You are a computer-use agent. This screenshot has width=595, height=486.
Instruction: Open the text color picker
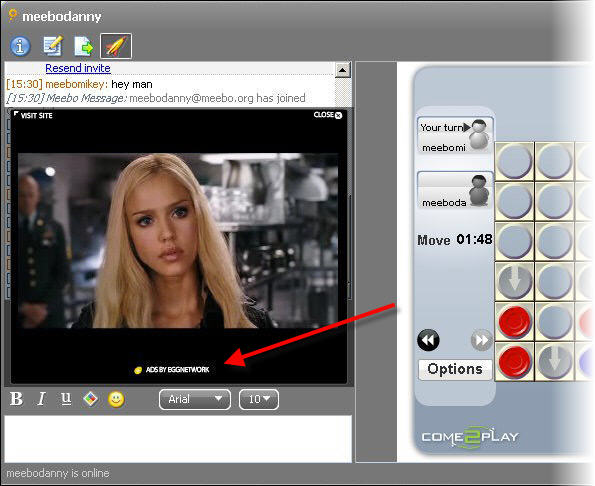click(x=90, y=399)
